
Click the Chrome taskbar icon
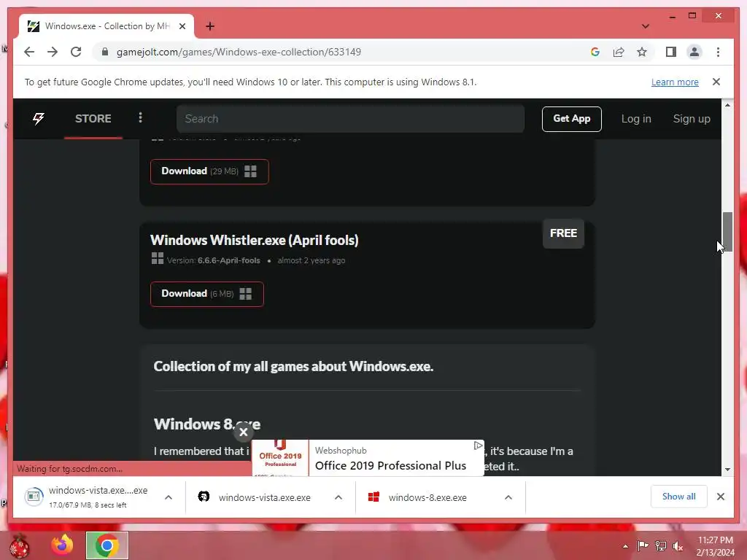pyautogui.click(x=107, y=545)
